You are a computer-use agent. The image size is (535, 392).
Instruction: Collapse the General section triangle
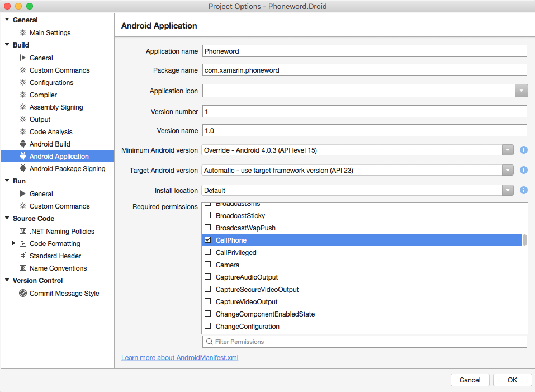7,20
